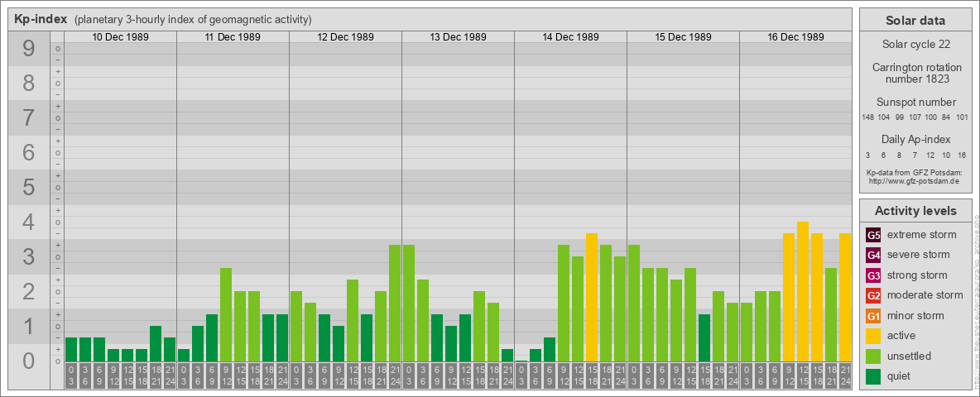Click the 'Sunspot number' label
Viewport: 980px width, 397px height.
915,102
